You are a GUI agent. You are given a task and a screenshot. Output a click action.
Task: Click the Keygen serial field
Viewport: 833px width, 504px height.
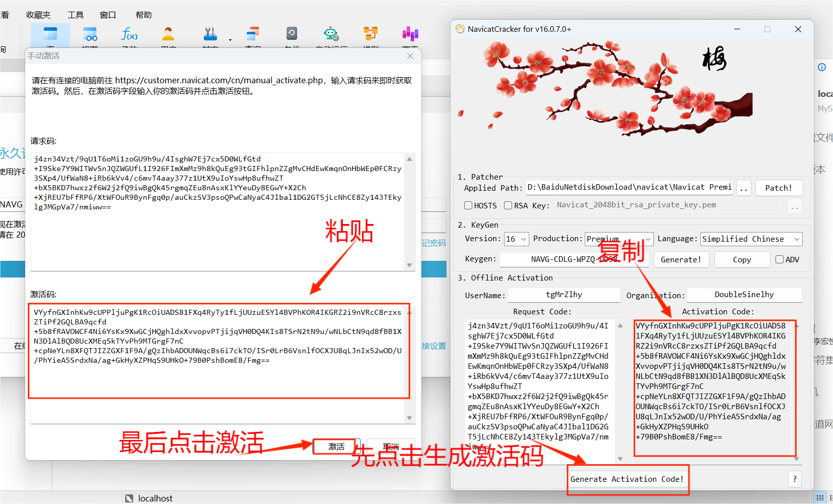(x=574, y=259)
